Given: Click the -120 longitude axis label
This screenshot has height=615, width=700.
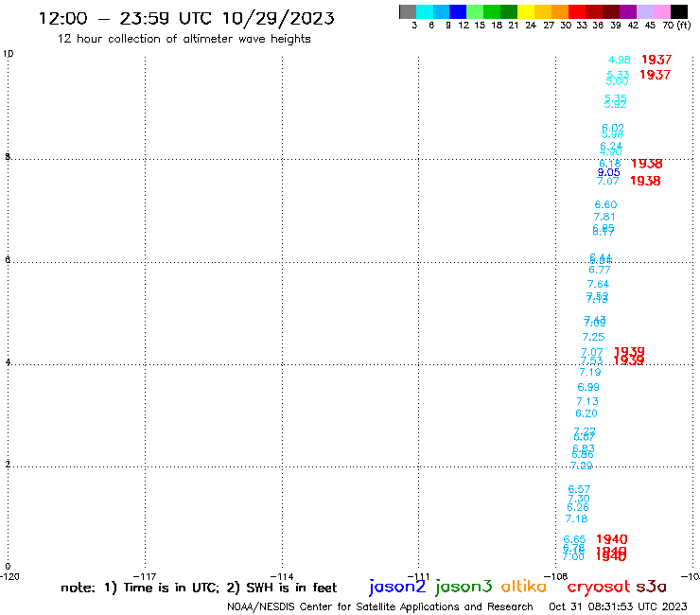Looking at the screenshot, I should tap(9, 576).
